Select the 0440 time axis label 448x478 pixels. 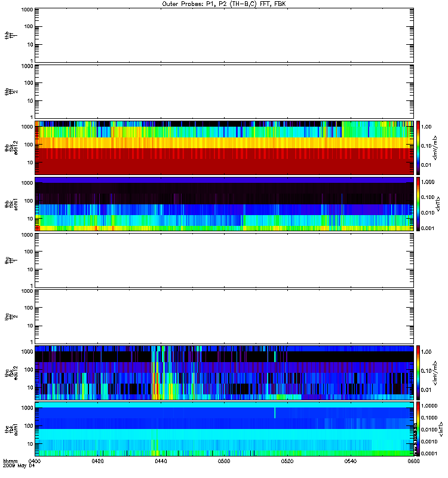click(161, 461)
